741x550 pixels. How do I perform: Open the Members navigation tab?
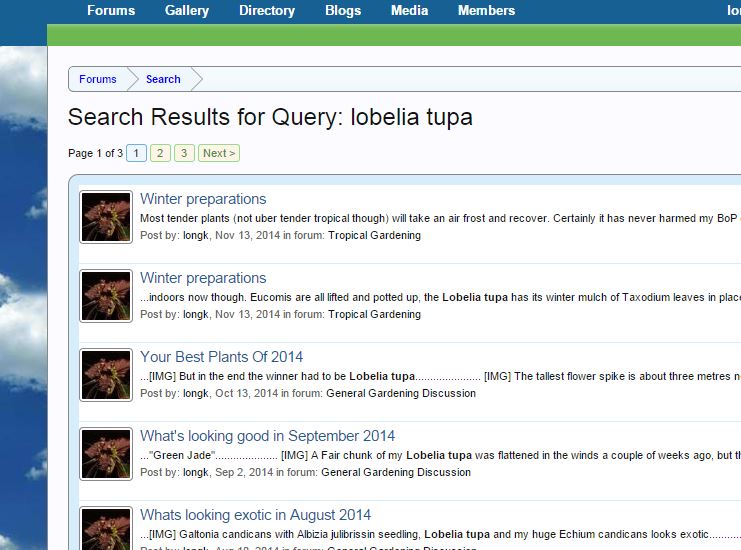[x=486, y=11]
